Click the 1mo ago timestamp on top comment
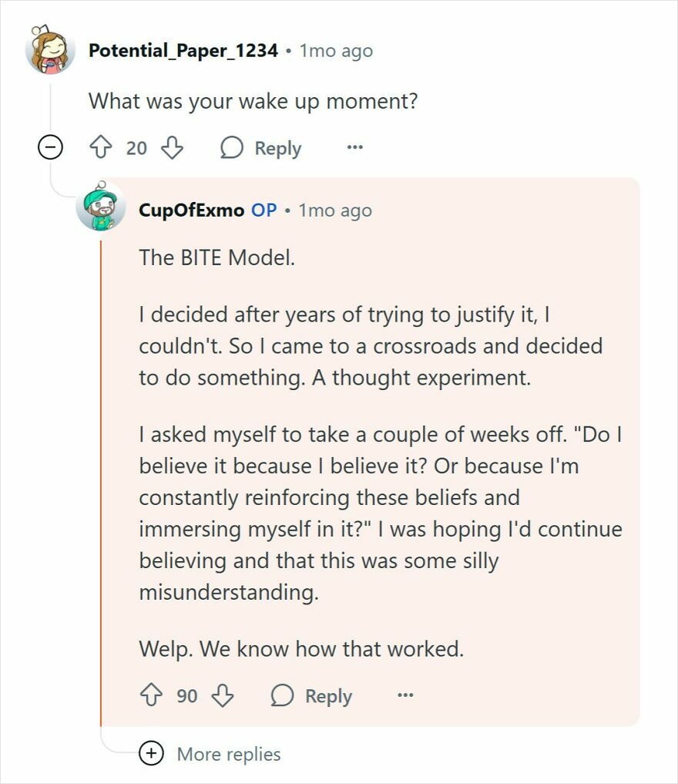Image resolution: width=678 pixels, height=784 pixels. click(337, 50)
